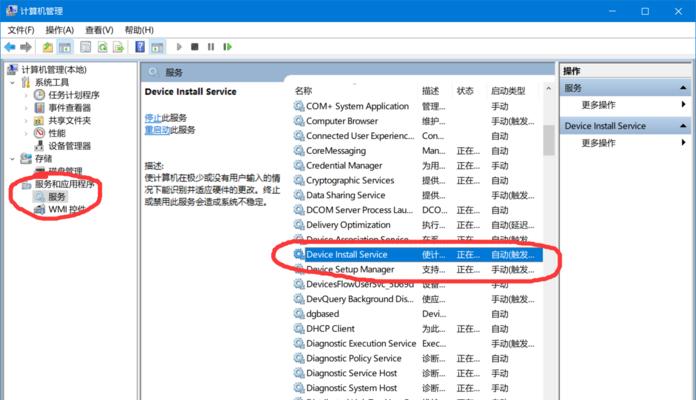Click the Pause Service toolbar icon
This screenshot has height=400, width=696.
pyautogui.click(x=211, y=47)
